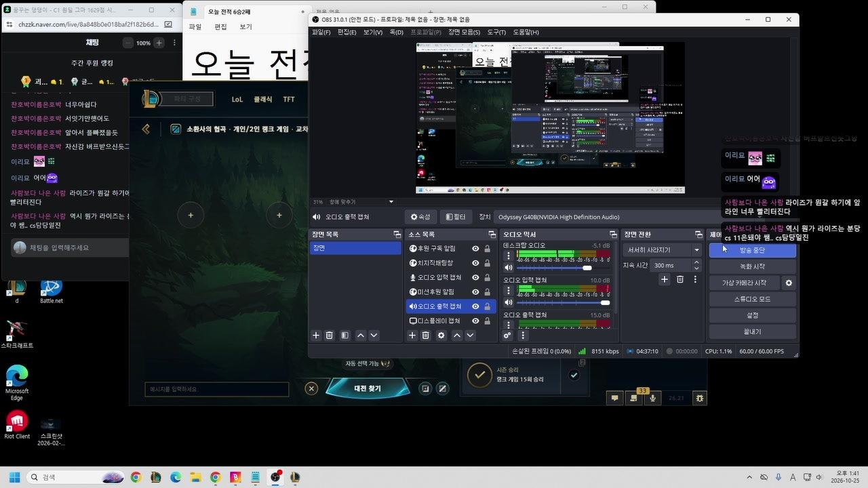Open virtual camera settings gear

[x=789, y=283]
